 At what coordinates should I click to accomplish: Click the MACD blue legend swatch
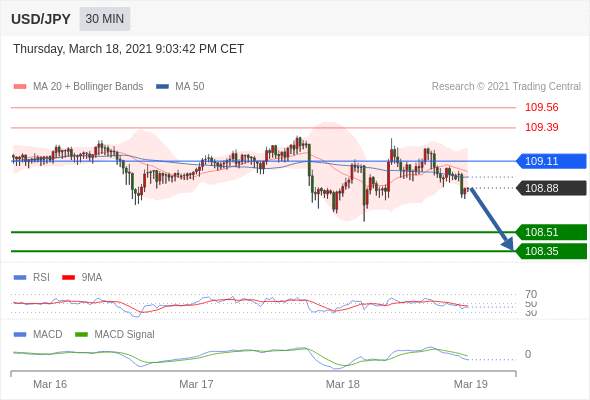[x=20, y=334]
